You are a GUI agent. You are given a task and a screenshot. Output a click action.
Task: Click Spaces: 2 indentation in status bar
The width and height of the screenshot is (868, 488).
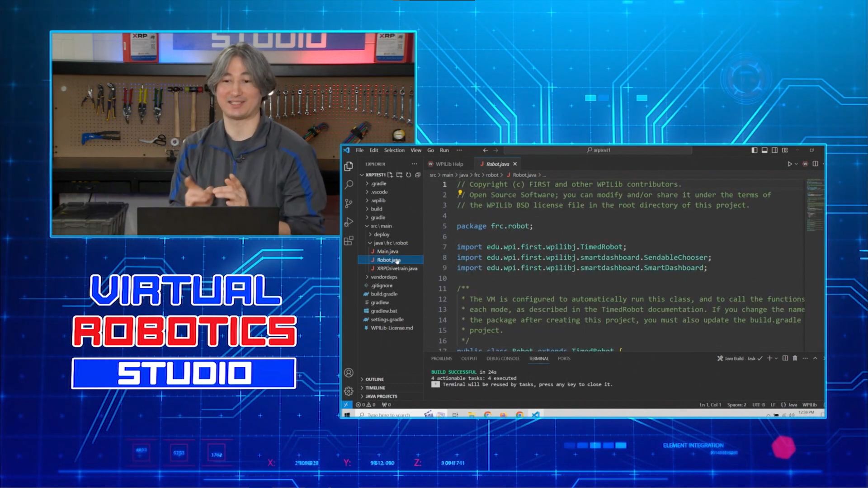[736, 405]
